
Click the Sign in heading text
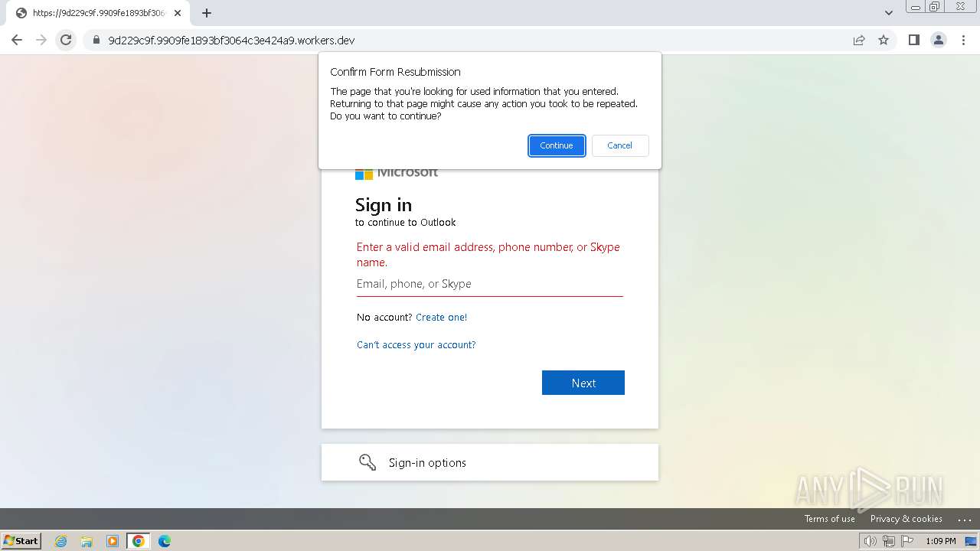(384, 205)
